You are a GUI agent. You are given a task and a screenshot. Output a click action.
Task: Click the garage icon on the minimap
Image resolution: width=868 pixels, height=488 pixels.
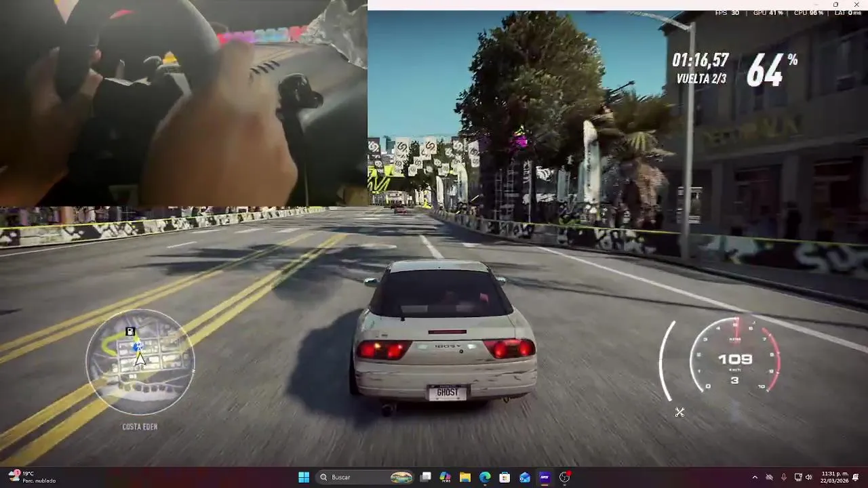(x=130, y=332)
